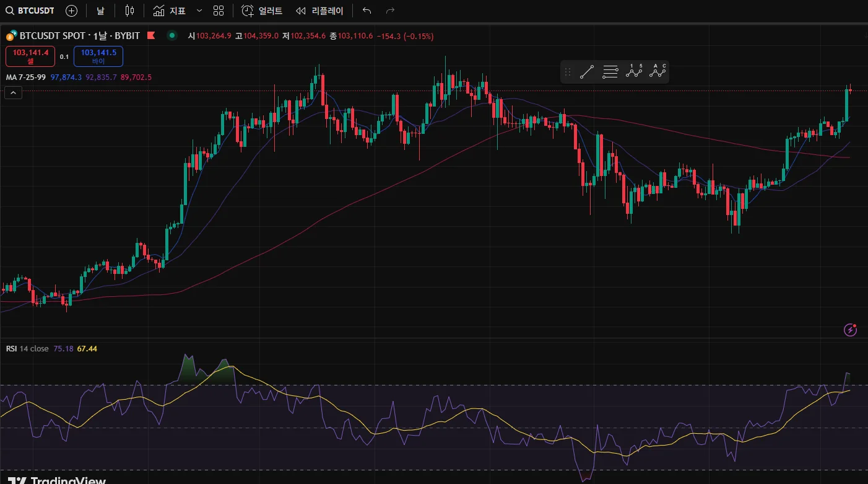
Task: Click the BTCUSDT SPOT · 1날 · BYBIT title
Action: 80,36
